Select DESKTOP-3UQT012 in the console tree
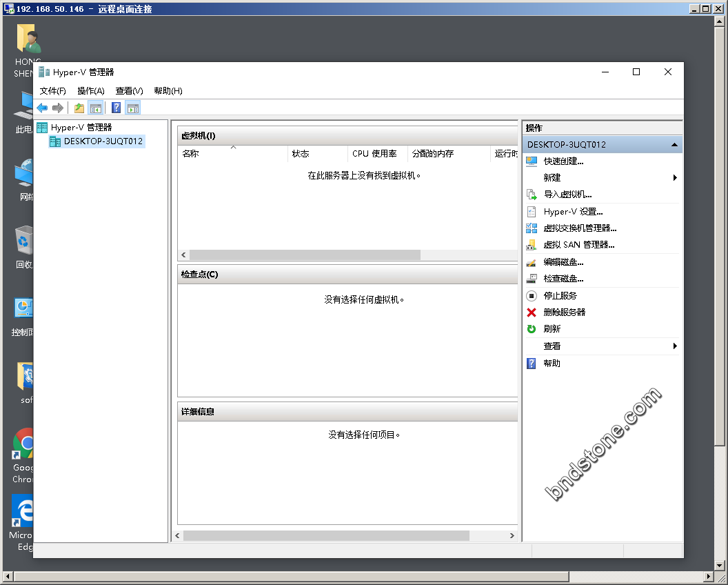Screen dimensions: 728x585 103,141
